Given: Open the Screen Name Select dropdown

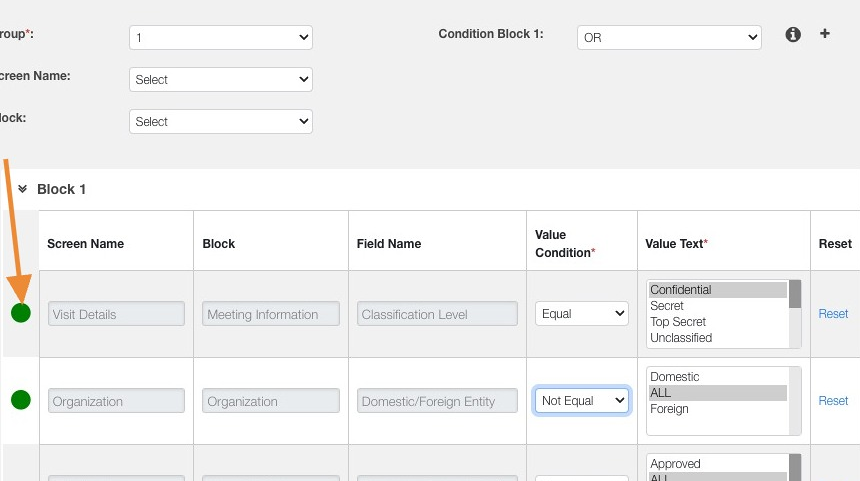Looking at the screenshot, I should pyautogui.click(x=221, y=79).
